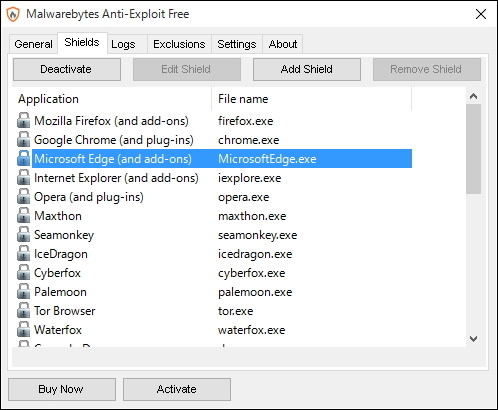
Task: Click the File name column header
Action: (312, 99)
